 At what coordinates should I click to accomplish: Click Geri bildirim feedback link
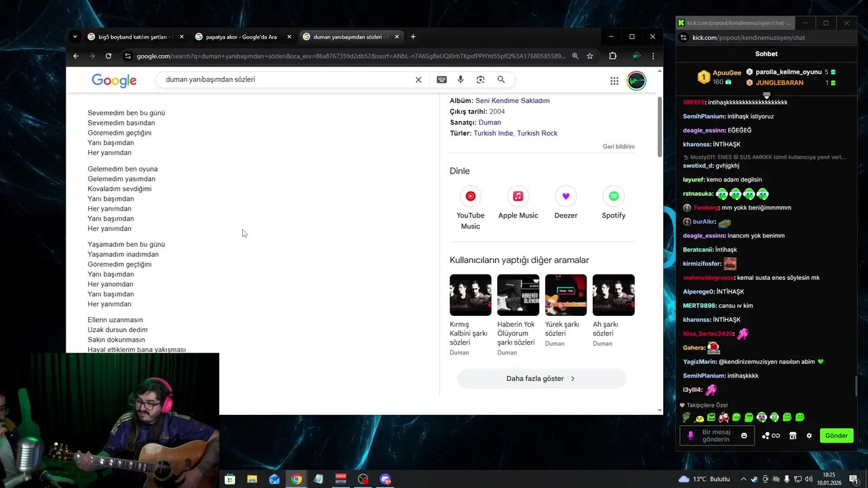pos(618,146)
